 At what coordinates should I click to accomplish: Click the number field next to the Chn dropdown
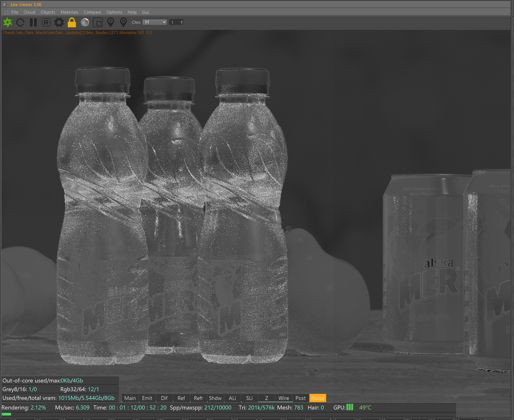coord(175,22)
